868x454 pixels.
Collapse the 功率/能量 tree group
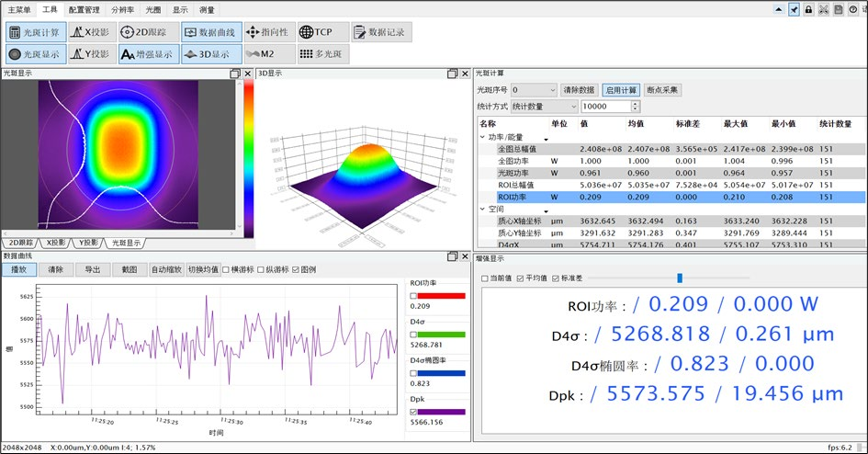click(483, 137)
